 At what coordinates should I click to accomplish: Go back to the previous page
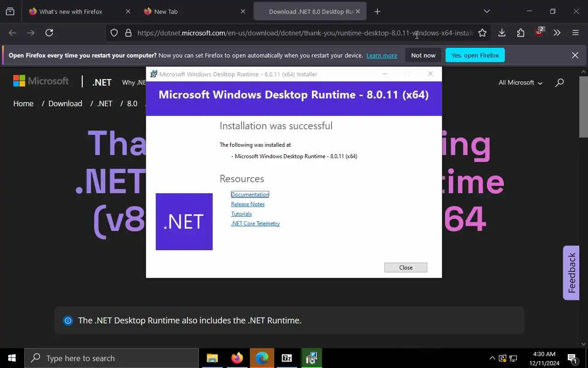tap(12, 33)
